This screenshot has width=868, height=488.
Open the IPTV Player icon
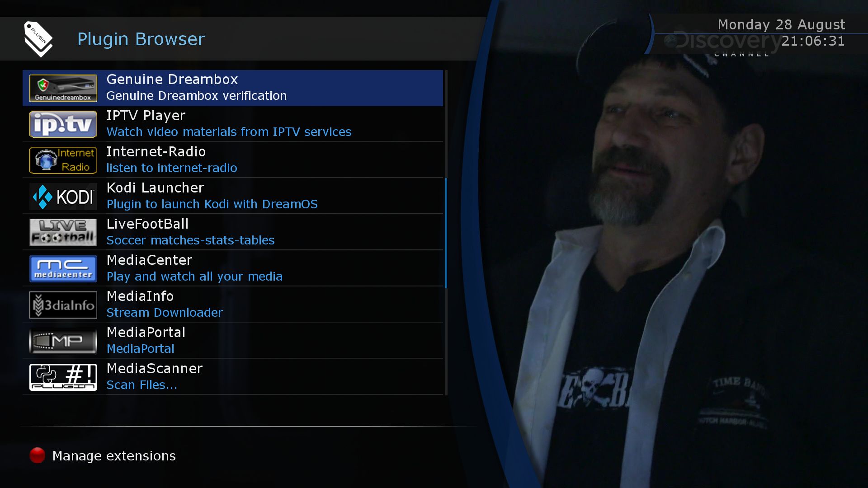point(63,124)
